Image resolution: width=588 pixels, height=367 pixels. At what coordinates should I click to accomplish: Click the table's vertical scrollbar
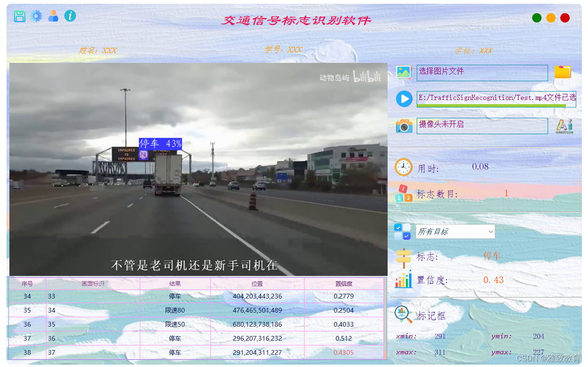point(385,319)
